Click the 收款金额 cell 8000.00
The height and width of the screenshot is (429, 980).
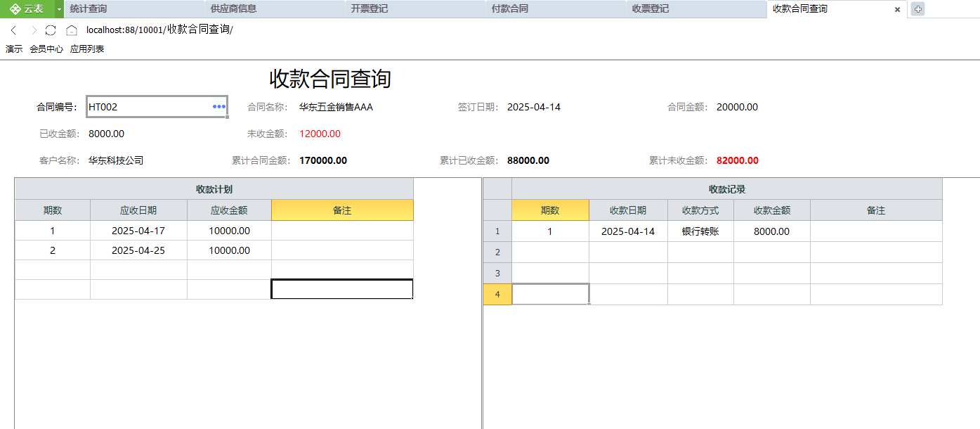[772, 231]
